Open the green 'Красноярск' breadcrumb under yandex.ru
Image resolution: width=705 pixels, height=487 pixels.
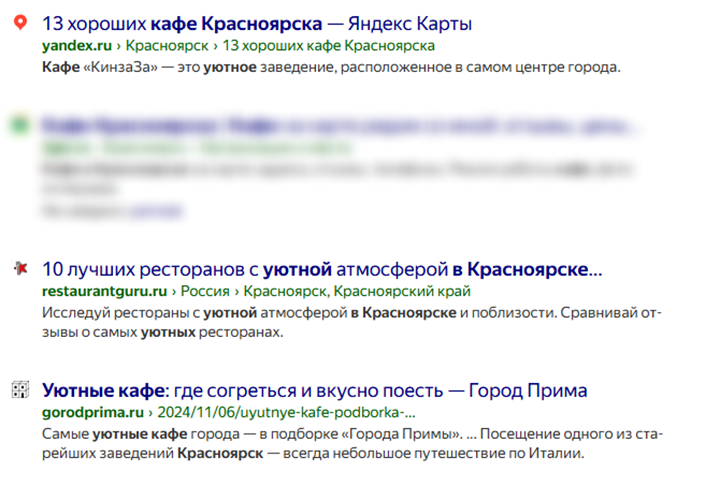tap(167, 45)
